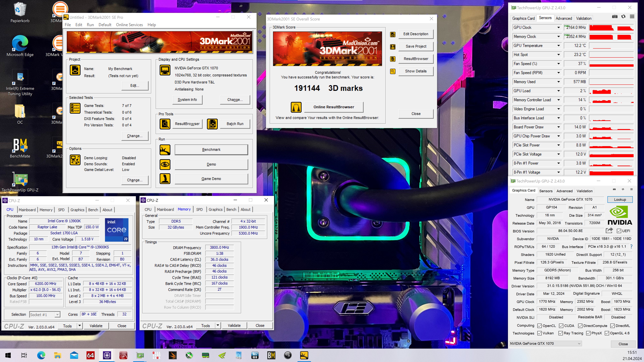Toggle the Vulkan checkbox

tap(540, 333)
